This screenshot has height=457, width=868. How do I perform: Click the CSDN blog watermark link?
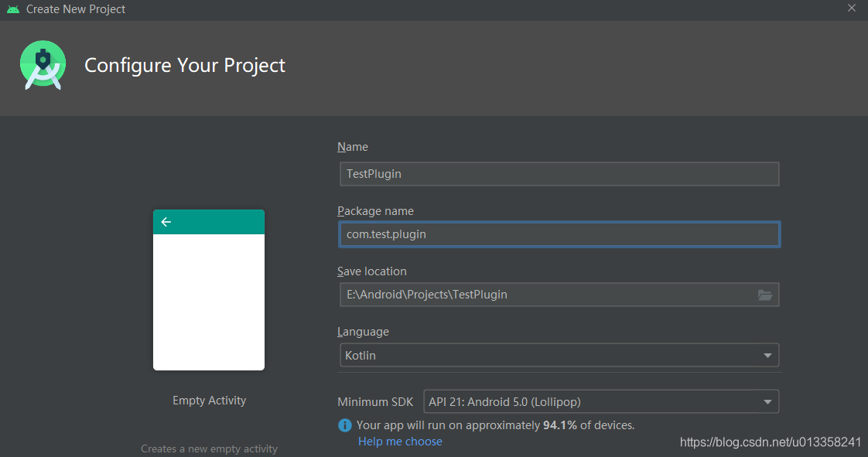(771, 442)
